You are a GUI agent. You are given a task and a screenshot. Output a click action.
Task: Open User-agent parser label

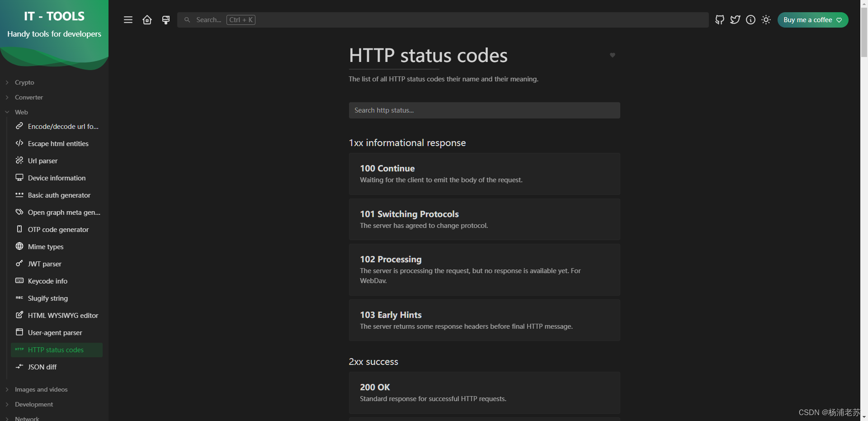coord(55,333)
